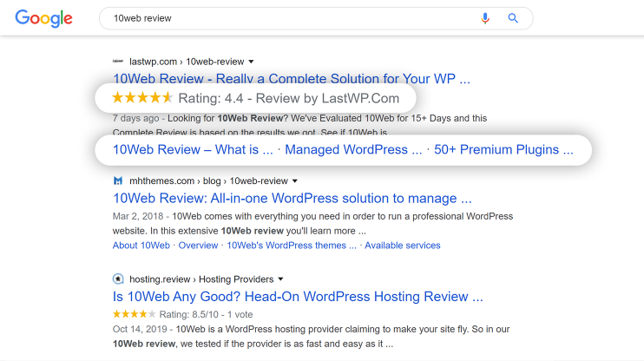Click 'Rating: 4.4 - Review by LastWP.Com' text
The height and width of the screenshot is (361, 644).
(289, 98)
